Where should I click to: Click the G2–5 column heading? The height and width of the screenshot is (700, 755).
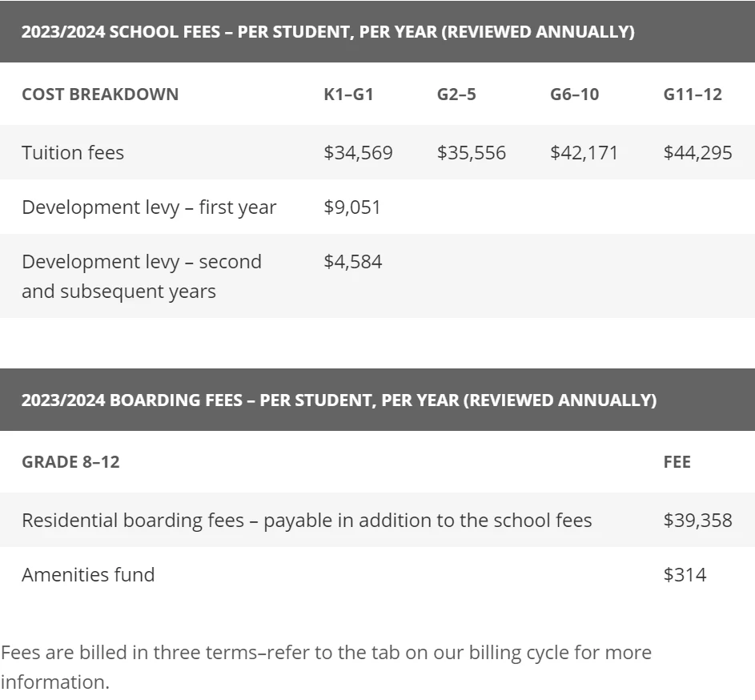pyautogui.click(x=456, y=95)
